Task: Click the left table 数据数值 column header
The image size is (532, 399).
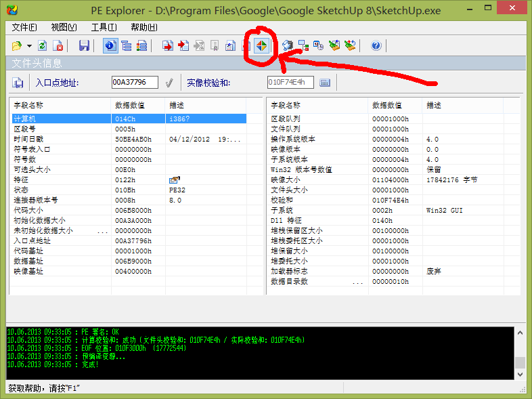Action: coord(138,105)
